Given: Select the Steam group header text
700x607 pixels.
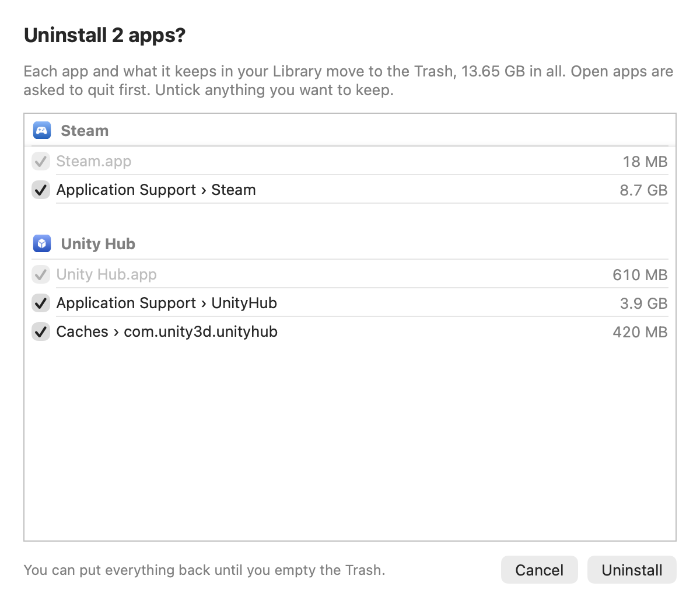Looking at the screenshot, I should tap(85, 131).
